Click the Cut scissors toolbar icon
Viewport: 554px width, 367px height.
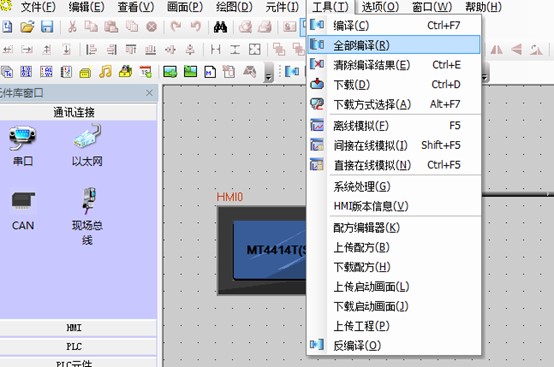tap(72, 27)
